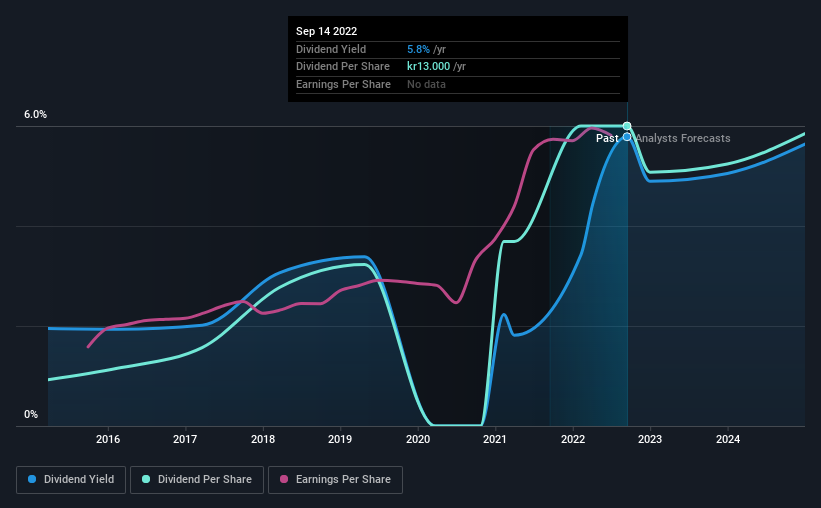Toggle the Dividend Yield legend button
This screenshot has width=821, height=508.
pos(71,480)
